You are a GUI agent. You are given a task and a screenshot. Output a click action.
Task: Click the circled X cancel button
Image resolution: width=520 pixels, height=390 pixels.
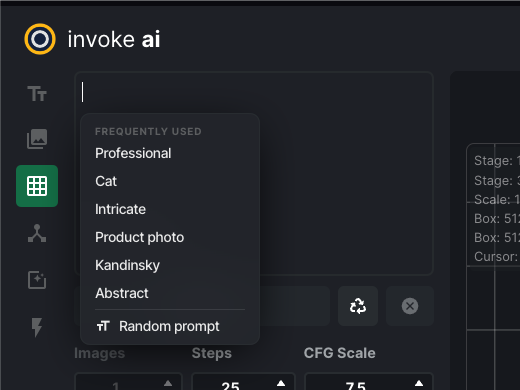(x=410, y=306)
